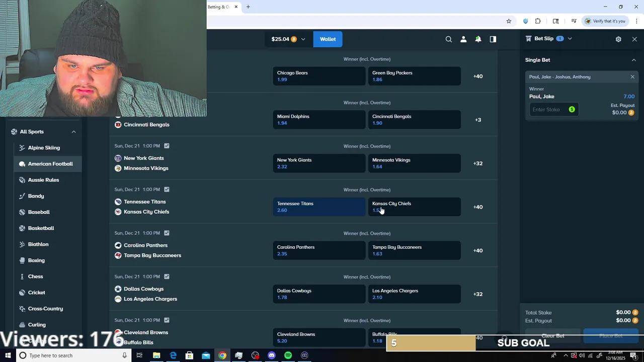Bet on Kansas City Chiefs

coord(415,207)
